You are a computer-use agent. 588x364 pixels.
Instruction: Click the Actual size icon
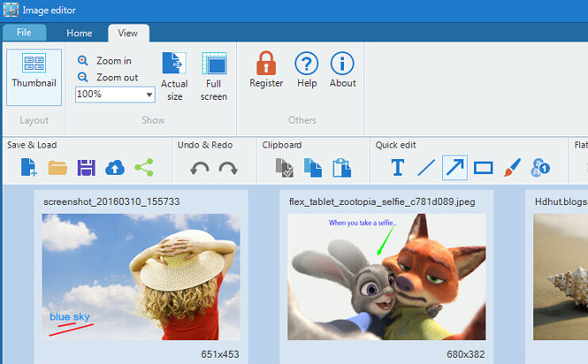pos(174,63)
